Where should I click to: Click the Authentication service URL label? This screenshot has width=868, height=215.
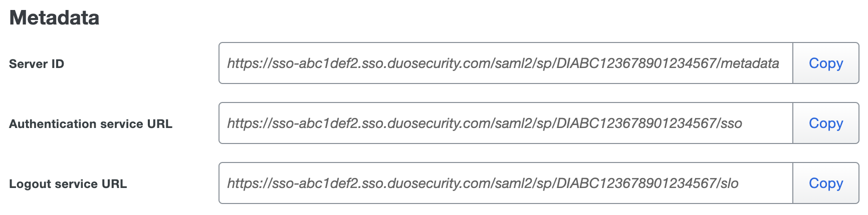click(91, 124)
